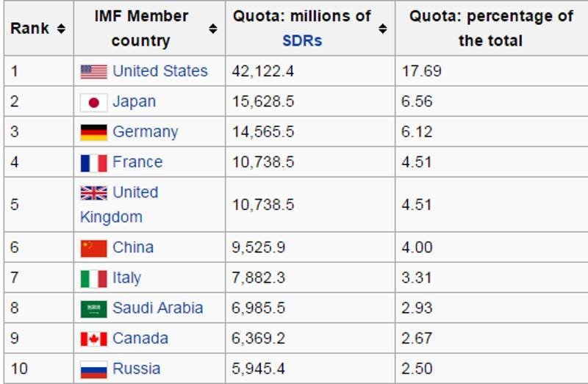Click the United Kingdom flag icon
Image resolution: width=588 pixels, height=384 pixels.
(x=94, y=193)
